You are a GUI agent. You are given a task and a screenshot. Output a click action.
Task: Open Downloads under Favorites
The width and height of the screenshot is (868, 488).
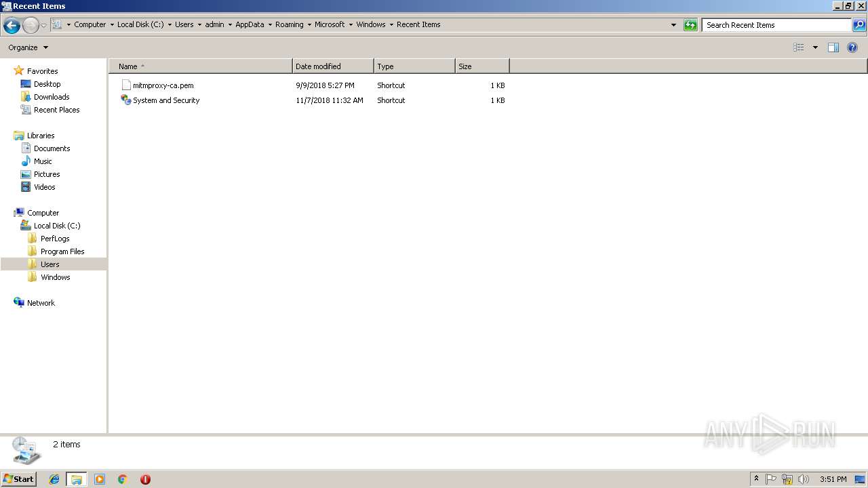(x=52, y=97)
